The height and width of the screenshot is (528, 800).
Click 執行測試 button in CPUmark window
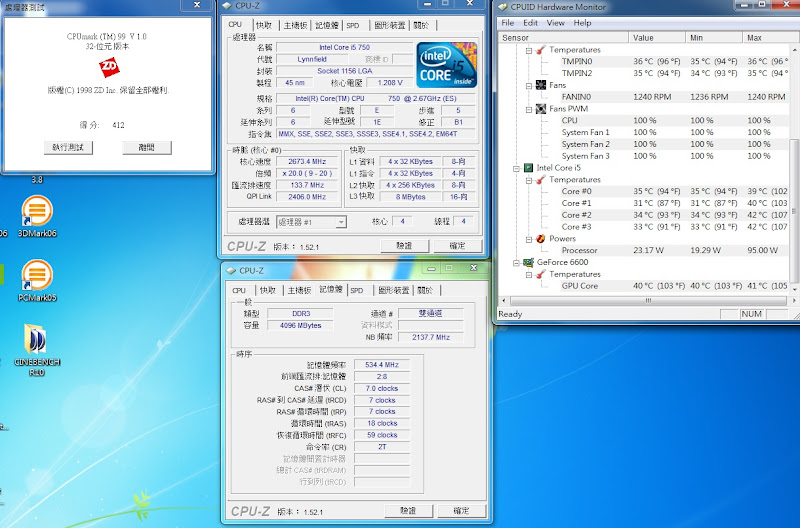pos(68,147)
